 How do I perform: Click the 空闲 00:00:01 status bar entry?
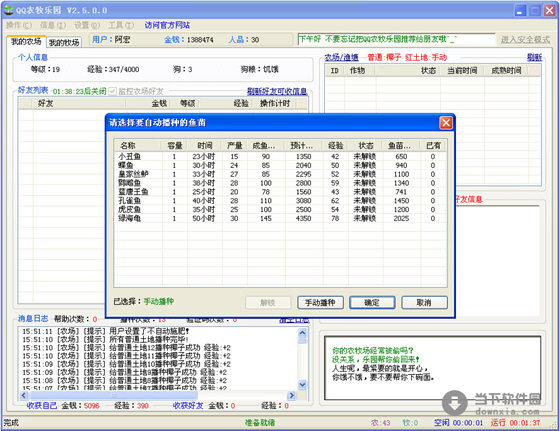(459, 423)
